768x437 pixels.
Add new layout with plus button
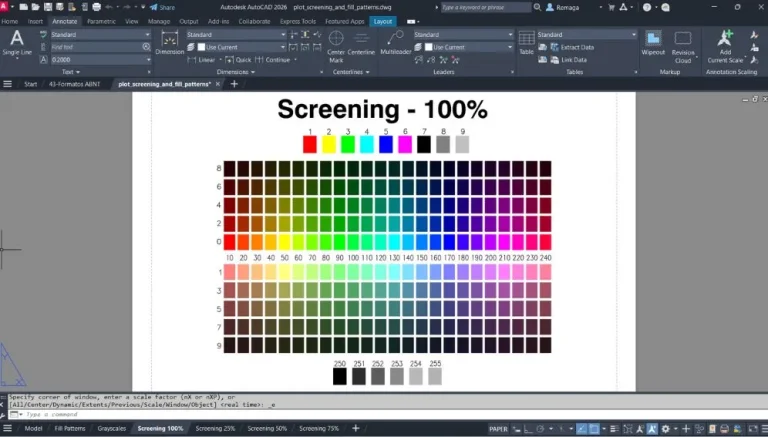(x=356, y=428)
